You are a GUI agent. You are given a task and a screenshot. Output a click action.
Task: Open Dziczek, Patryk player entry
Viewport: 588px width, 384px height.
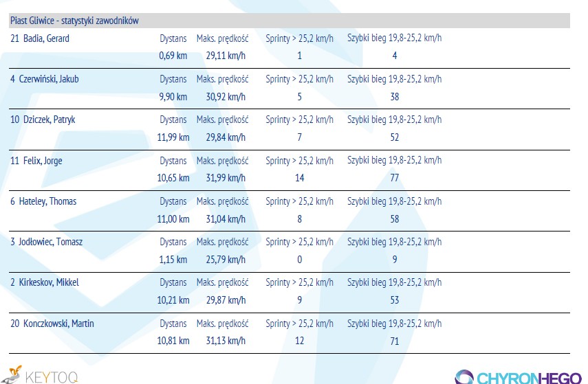click(49, 120)
